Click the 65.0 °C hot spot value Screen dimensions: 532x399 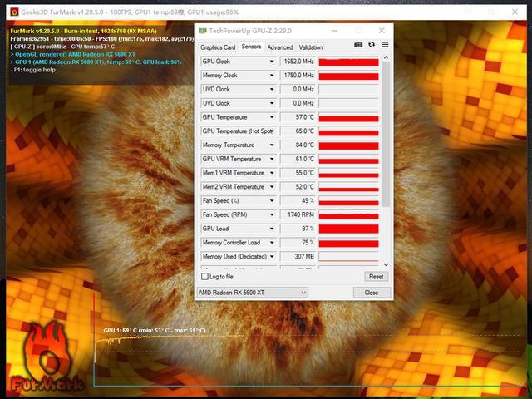[x=298, y=131]
